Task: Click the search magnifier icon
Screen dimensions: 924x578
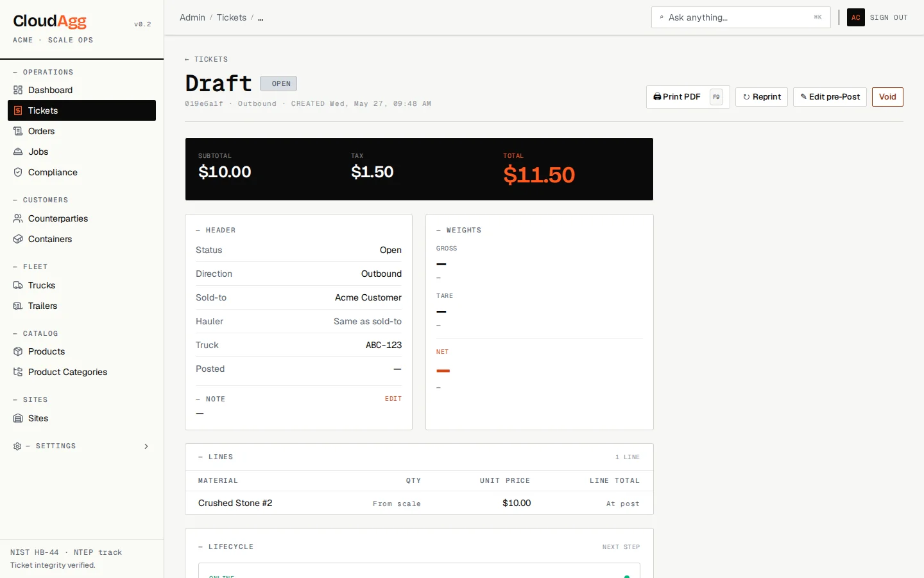Action: click(x=662, y=17)
